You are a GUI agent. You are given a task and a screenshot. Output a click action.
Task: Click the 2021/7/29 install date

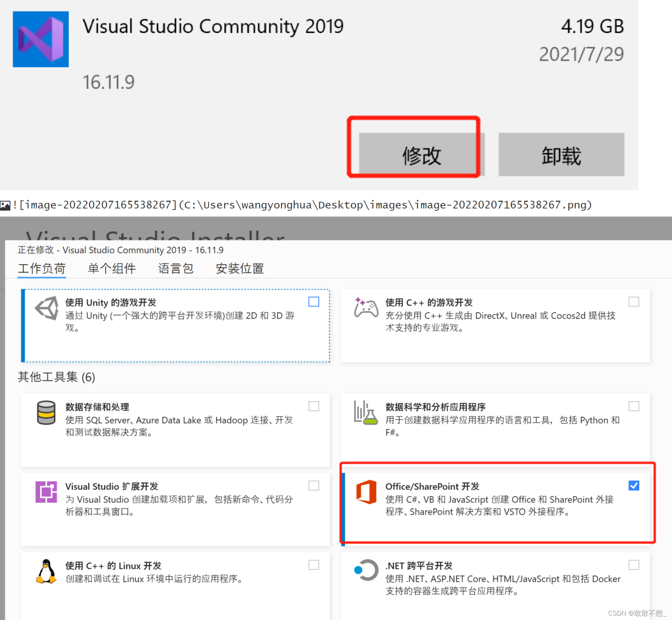[582, 54]
